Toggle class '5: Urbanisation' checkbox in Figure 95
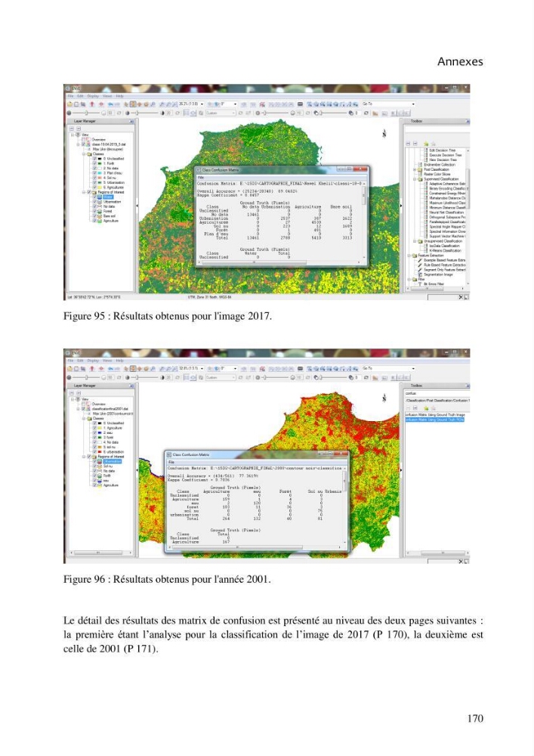Viewport: 534px width, 756px height. pyautogui.click(x=95, y=183)
